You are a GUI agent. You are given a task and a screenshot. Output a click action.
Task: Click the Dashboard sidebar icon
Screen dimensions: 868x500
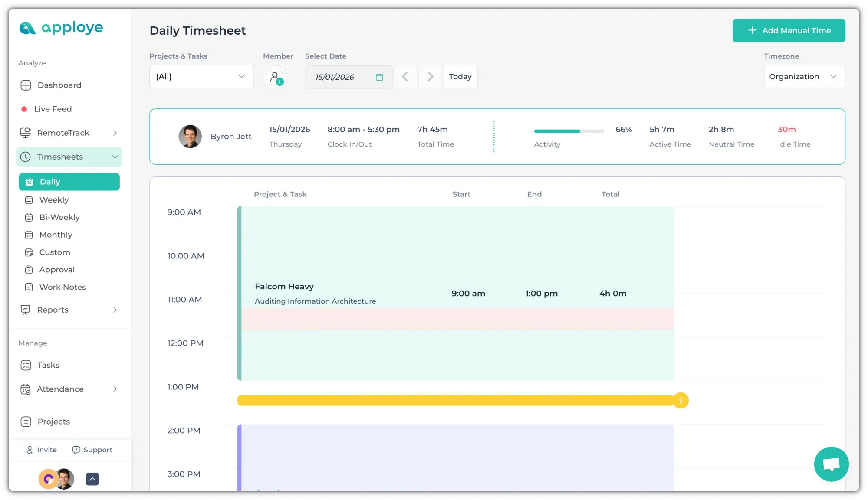pos(26,85)
